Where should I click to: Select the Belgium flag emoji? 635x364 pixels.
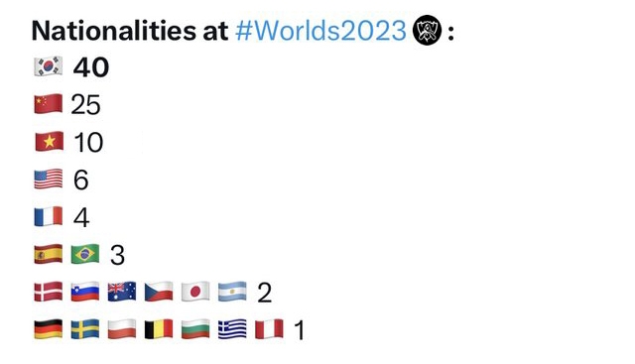[159, 328]
